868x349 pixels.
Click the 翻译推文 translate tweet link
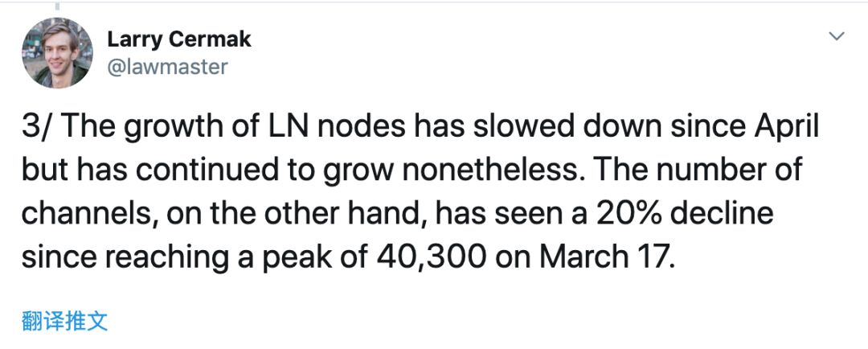click(x=65, y=322)
